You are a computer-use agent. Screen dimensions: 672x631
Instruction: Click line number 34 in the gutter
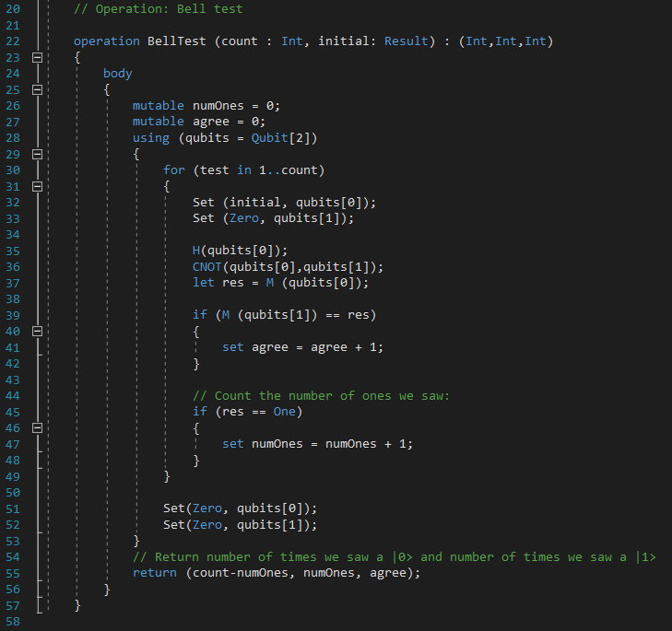tap(13, 235)
